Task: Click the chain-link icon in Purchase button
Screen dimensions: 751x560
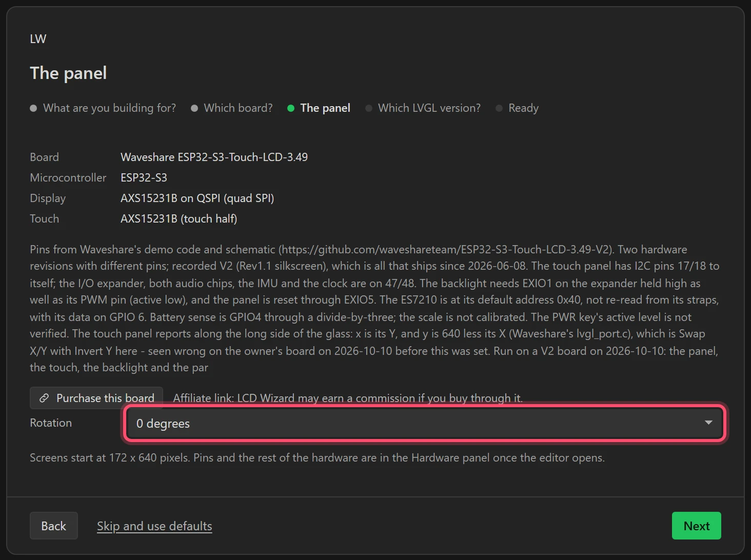Action: coord(44,398)
